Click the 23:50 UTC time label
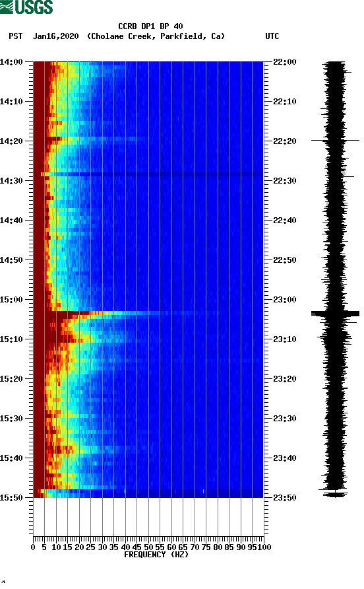Screen dimensions: 364x589 click(285, 498)
